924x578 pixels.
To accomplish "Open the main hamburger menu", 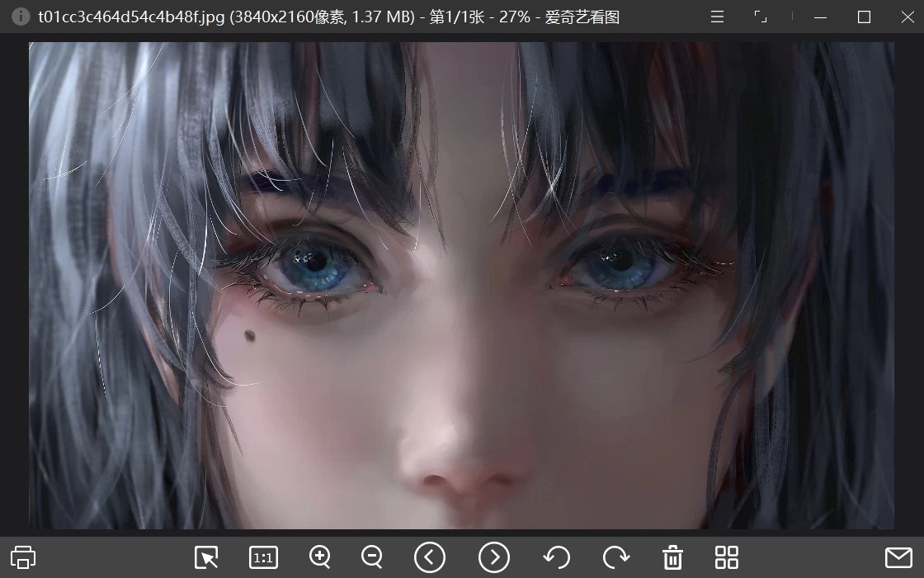I will click(716, 16).
